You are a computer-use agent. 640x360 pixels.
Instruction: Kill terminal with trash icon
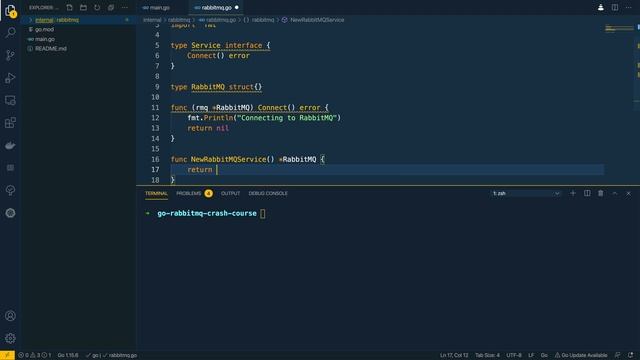(x=601, y=193)
